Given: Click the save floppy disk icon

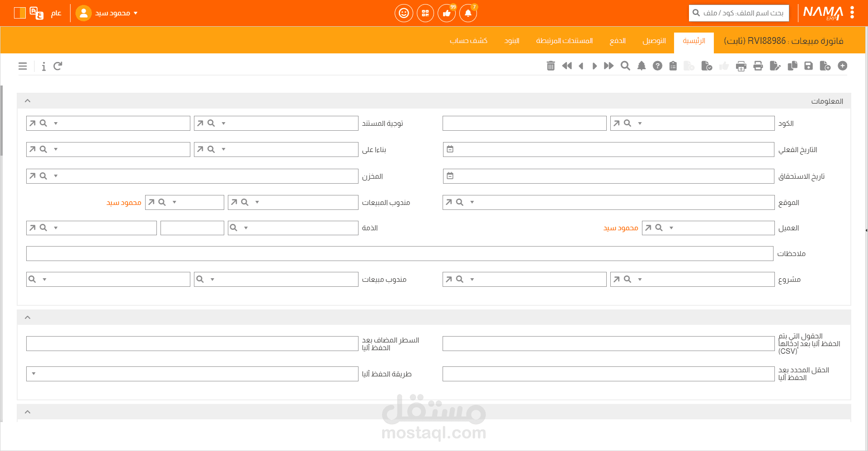Looking at the screenshot, I should 809,66.
